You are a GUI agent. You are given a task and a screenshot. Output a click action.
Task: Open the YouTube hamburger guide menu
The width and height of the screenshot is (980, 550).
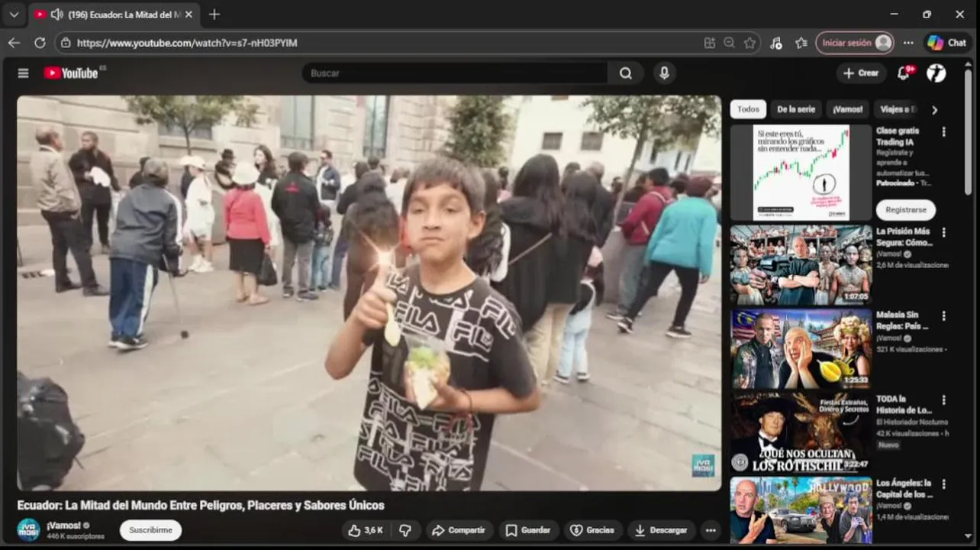click(x=23, y=73)
